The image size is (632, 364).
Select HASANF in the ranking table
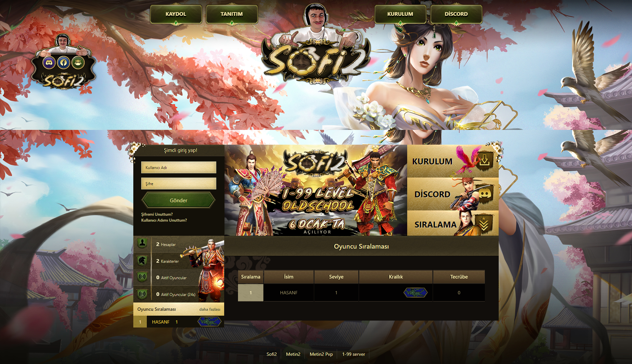(x=289, y=293)
